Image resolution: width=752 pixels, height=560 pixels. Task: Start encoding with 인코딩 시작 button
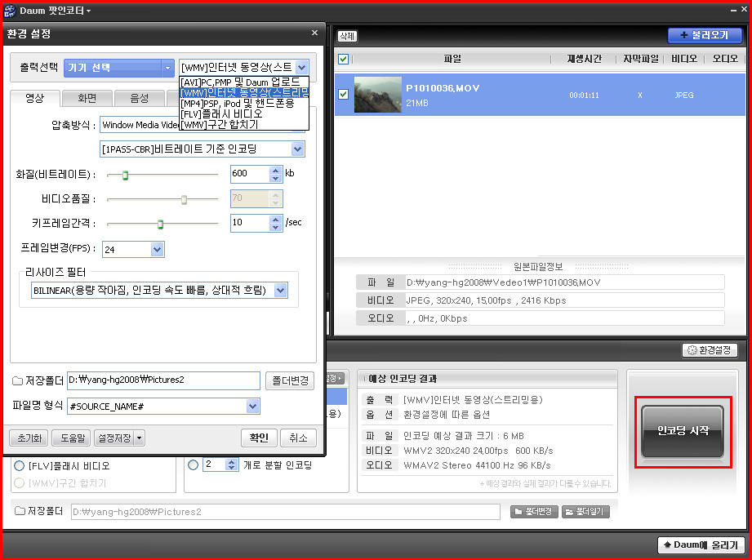click(683, 431)
